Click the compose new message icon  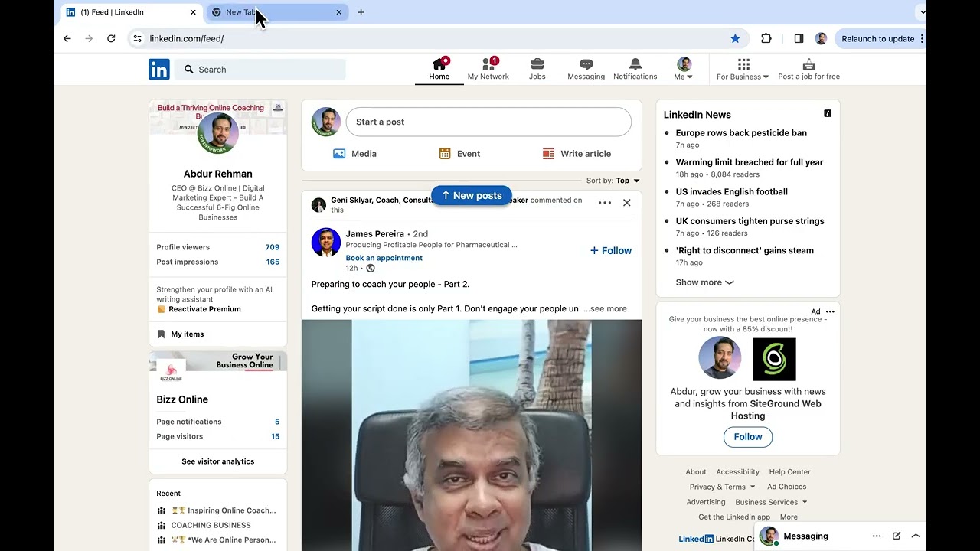[897, 536]
